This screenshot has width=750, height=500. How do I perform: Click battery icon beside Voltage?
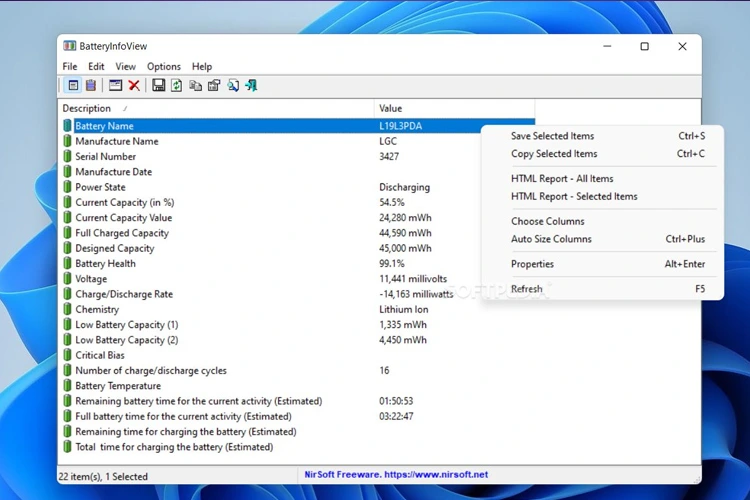click(x=67, y=279)
